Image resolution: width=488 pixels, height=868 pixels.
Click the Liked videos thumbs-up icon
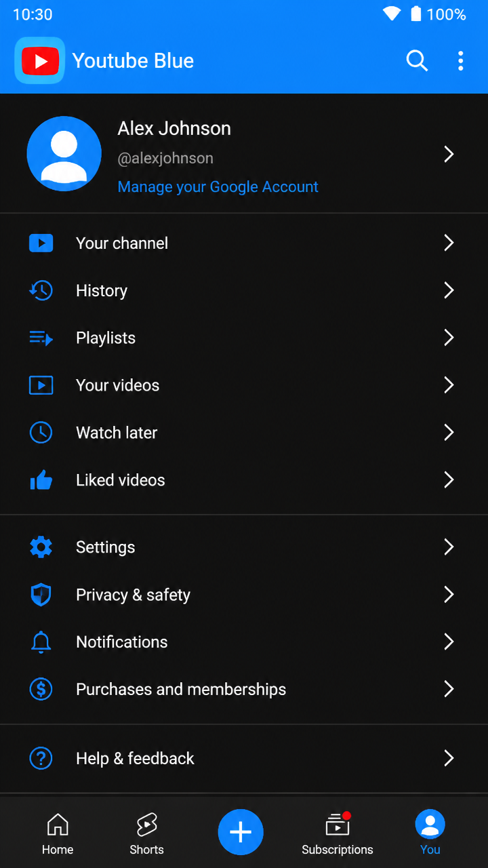click(x=41, y=480)
